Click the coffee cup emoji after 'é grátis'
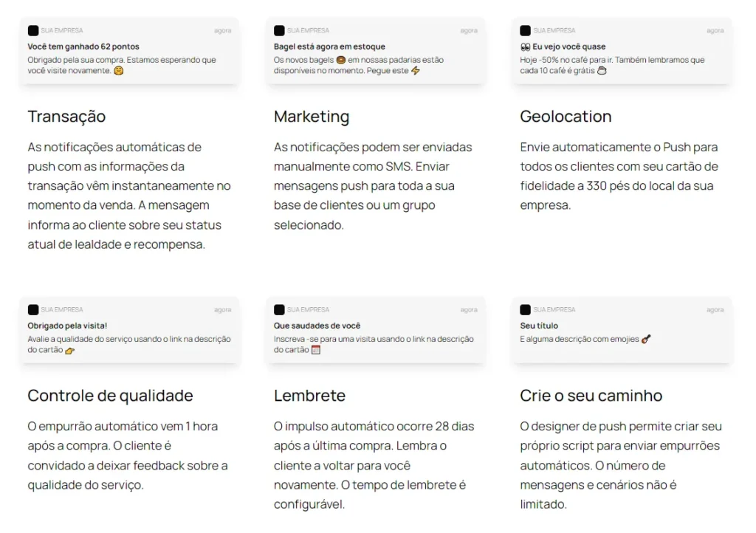This screenshot has height=533, width=756. [x=602, y=71]
